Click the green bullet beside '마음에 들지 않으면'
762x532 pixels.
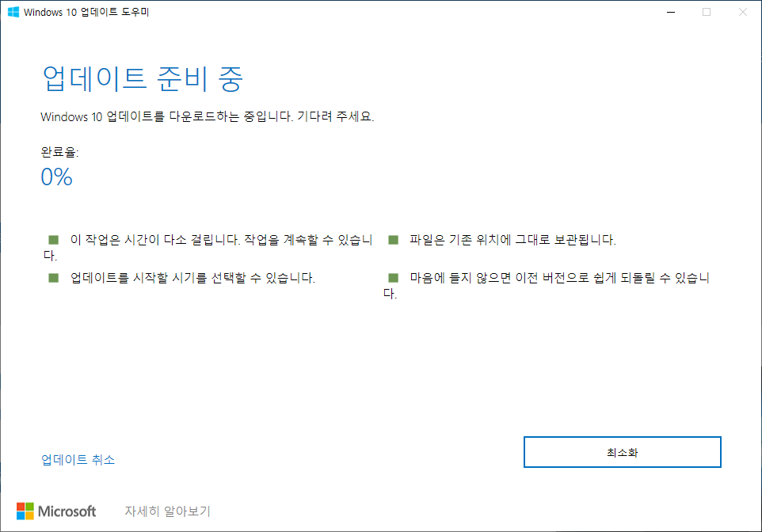tap(393, 277)
